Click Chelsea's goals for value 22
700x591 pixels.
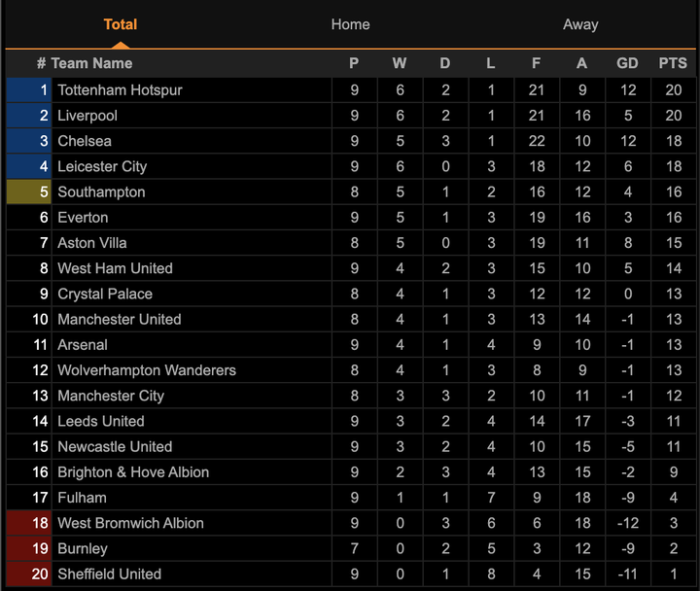pyautogui.click(x=536, y=141)
